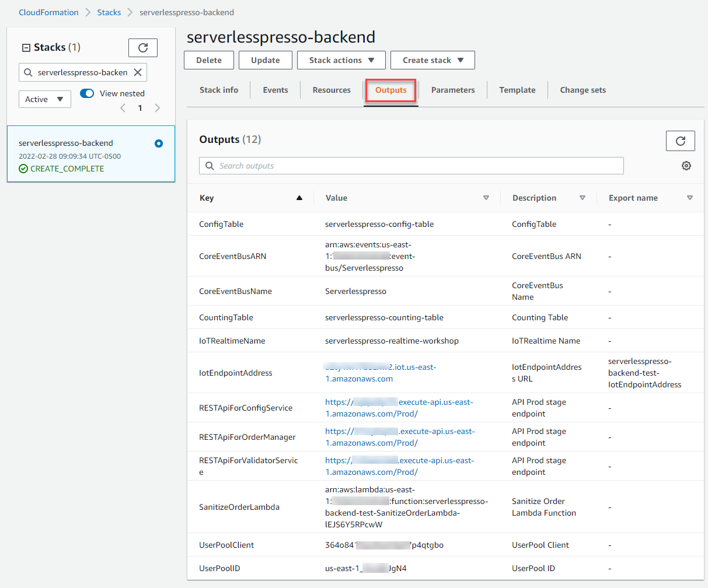Open the Change sets tab
The image size is (708, 588).
point(583,90)
